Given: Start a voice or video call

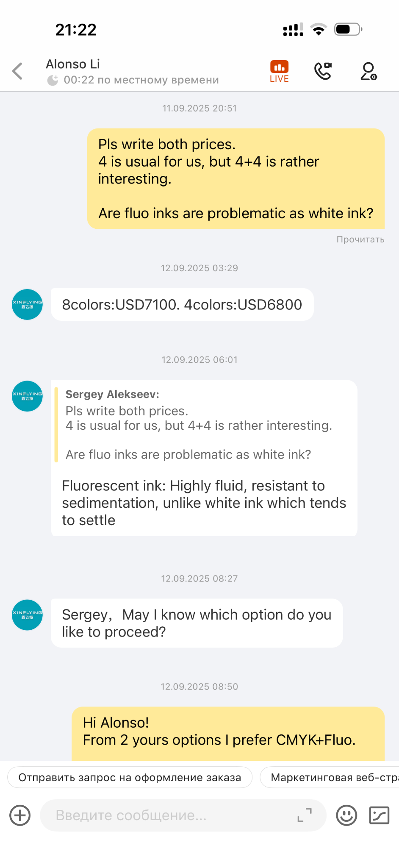Looking at the screenshot, I should (x=323, y=71).
